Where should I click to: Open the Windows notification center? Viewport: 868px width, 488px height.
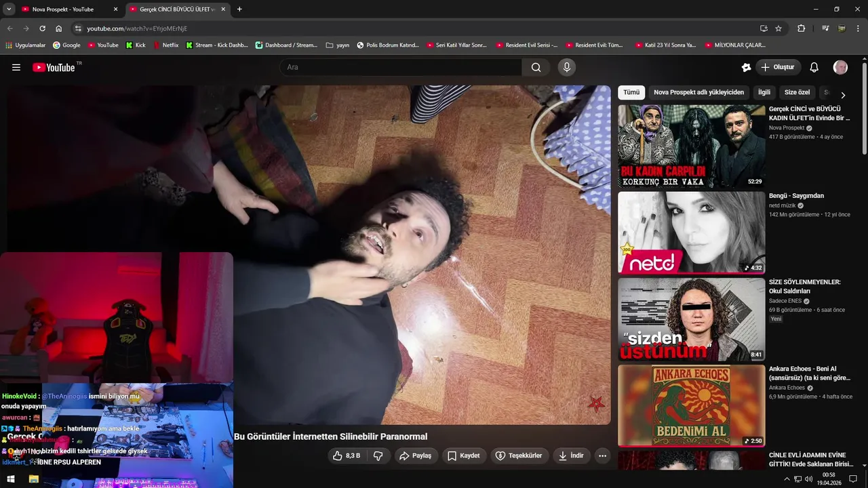[x=853, y=479]
